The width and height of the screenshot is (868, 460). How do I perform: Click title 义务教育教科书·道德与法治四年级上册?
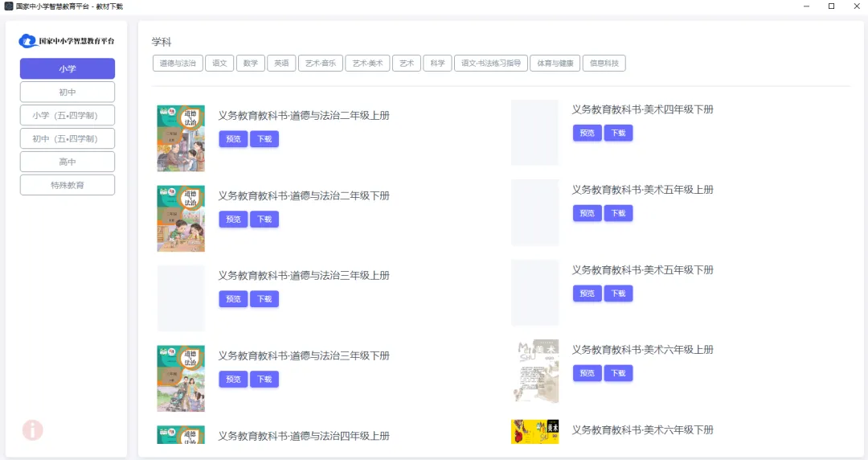pos(304,436)
